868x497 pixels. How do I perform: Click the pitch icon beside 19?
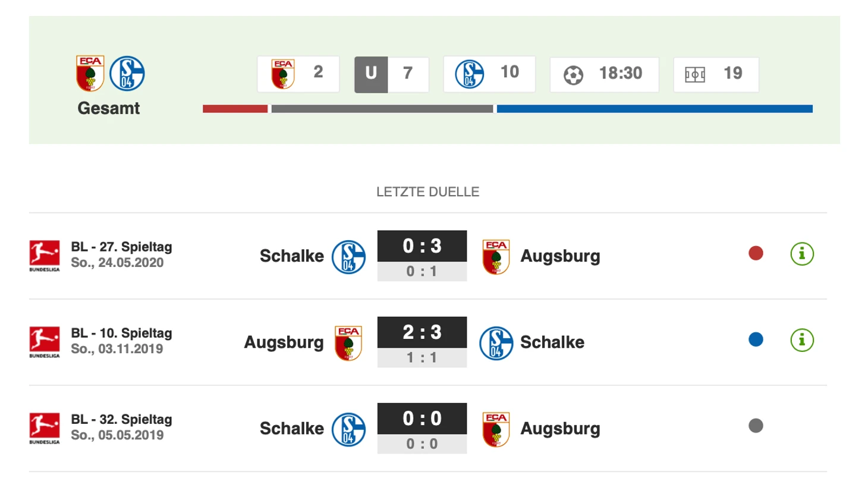click(x=694, y=75)
